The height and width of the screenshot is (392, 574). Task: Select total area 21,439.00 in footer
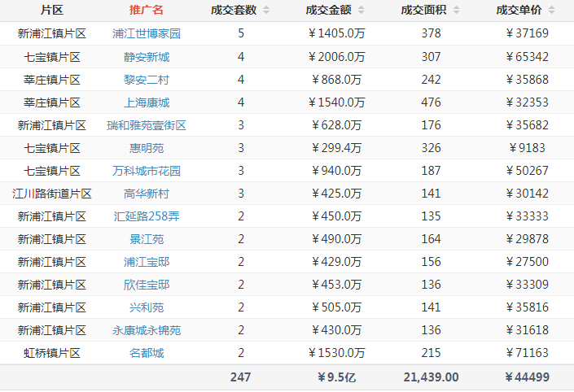[431, 377]
